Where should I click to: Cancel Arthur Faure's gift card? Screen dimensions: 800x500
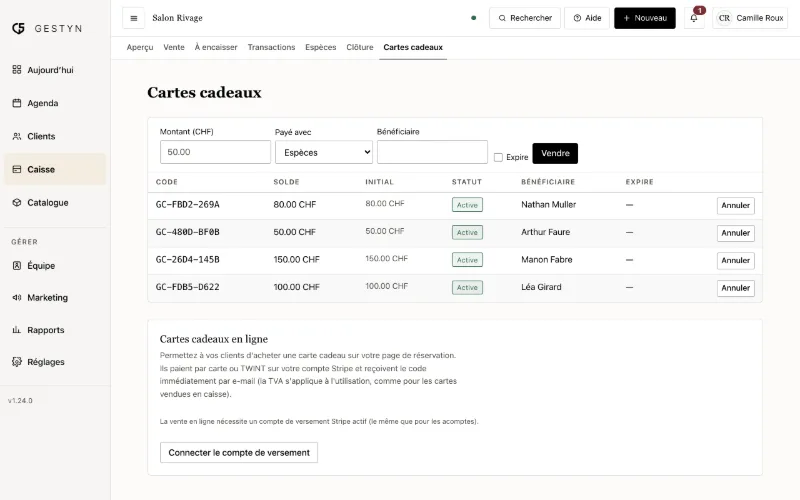[x=735, y=233]
